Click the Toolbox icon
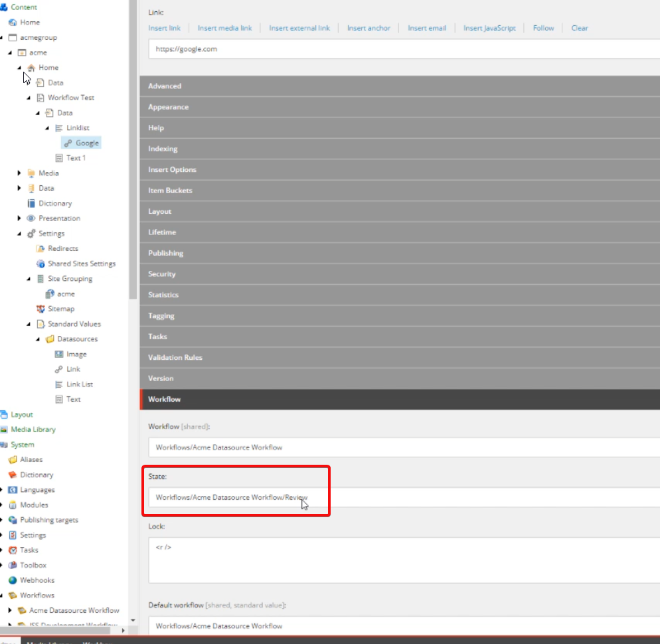The width and height of the screenshot is (660, 644). click(x=13, y=565)
